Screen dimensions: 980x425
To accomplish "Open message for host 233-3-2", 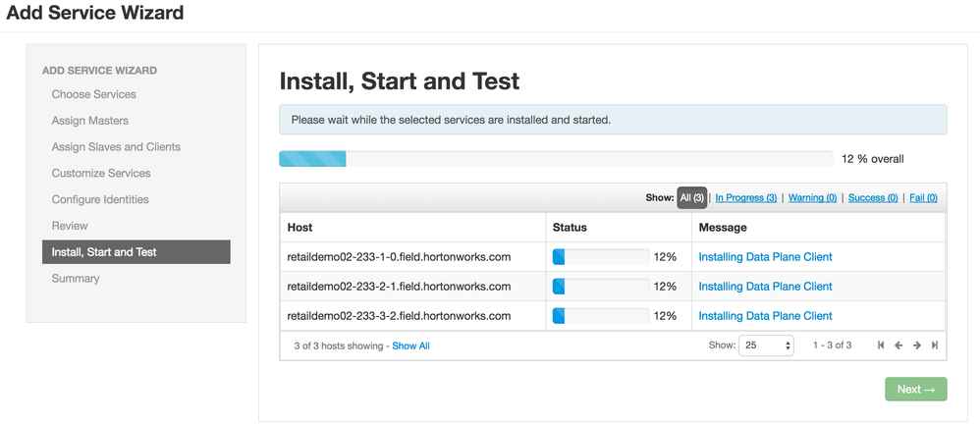I will click(765, 316).
